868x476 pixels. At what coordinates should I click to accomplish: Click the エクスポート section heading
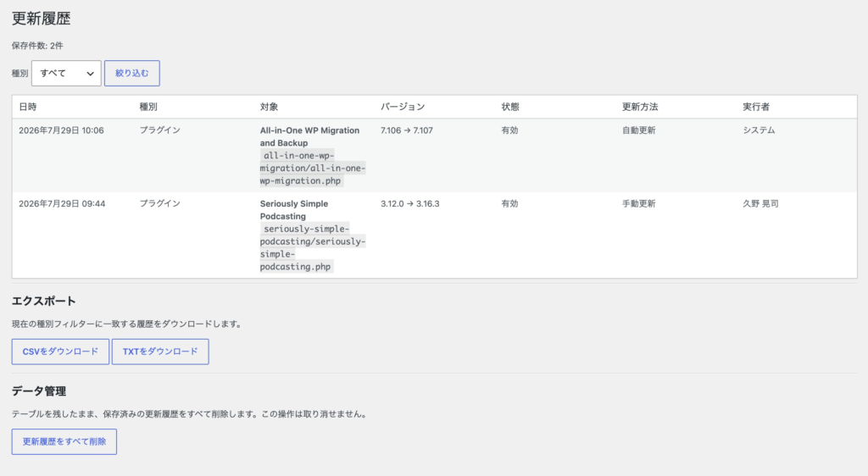point(44,302)
